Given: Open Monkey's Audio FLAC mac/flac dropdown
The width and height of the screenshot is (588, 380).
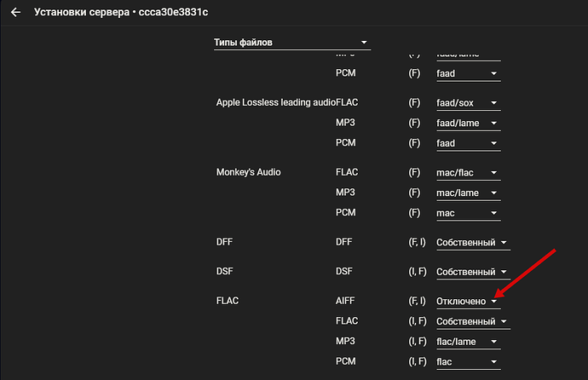Looking at the screenshot, I should click(469, 173).
